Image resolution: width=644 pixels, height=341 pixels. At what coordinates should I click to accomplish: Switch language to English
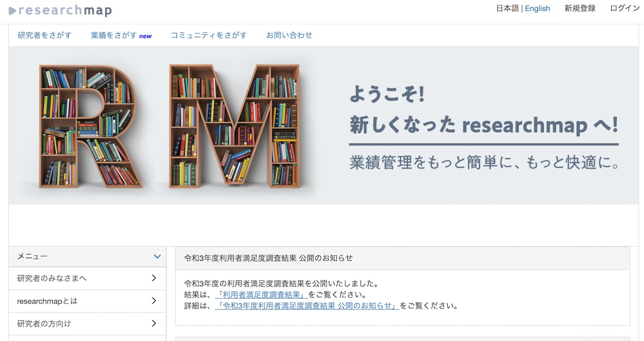coord(537,8)
